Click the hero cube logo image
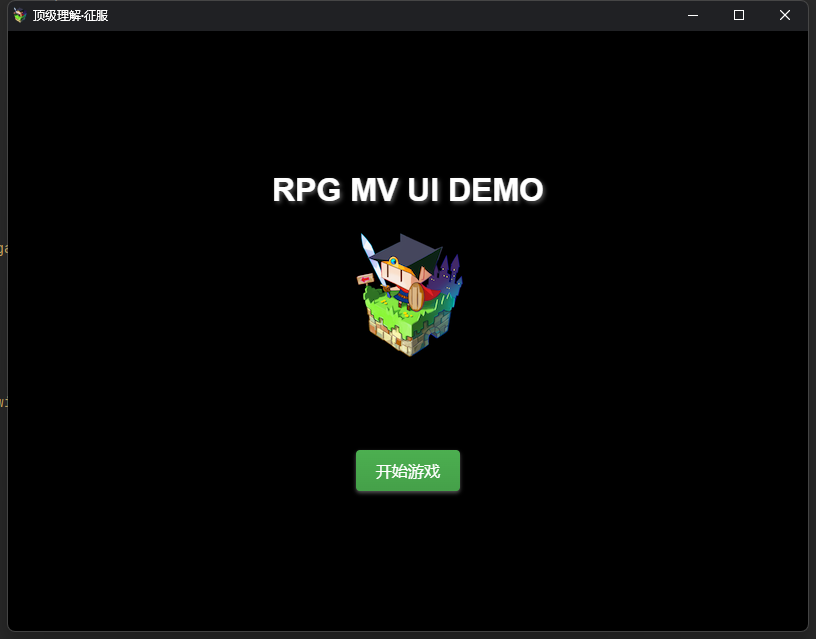This screenshot has width=816, height=639. 410,295
